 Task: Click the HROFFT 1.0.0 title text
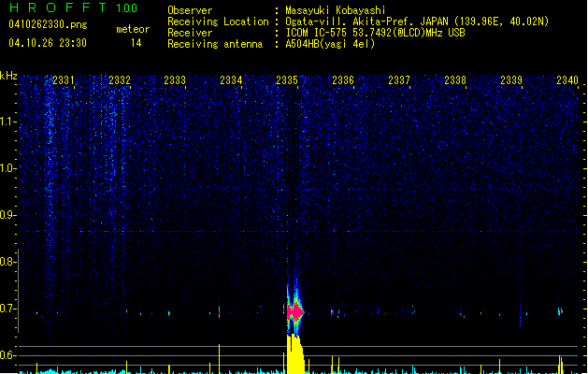(x=74, y=7)
